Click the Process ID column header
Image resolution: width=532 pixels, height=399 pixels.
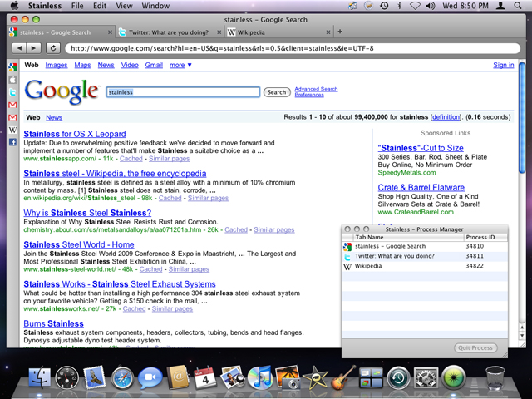coord(485,237)
